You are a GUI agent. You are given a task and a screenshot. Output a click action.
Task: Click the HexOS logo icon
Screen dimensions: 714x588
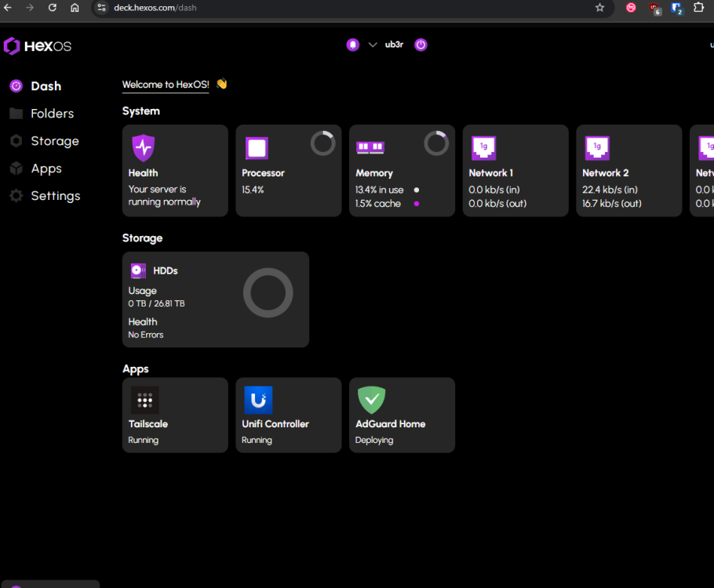[12, 46]
